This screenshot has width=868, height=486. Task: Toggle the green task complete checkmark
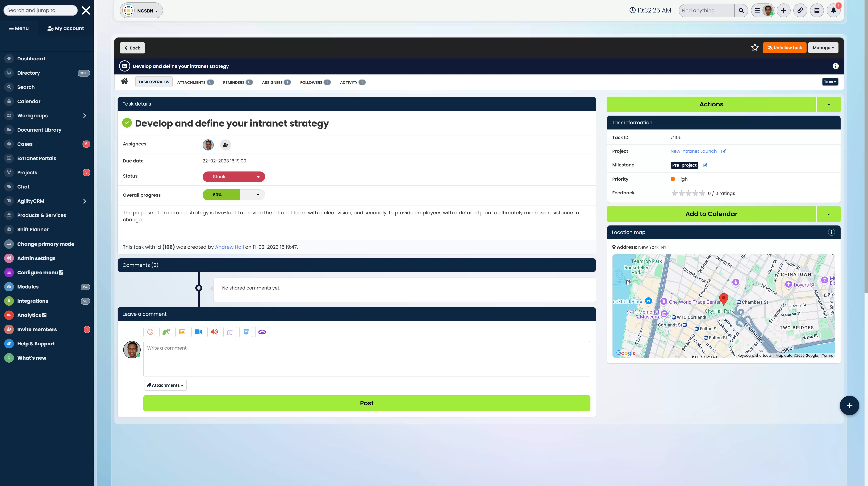click(x=127, y=123)
